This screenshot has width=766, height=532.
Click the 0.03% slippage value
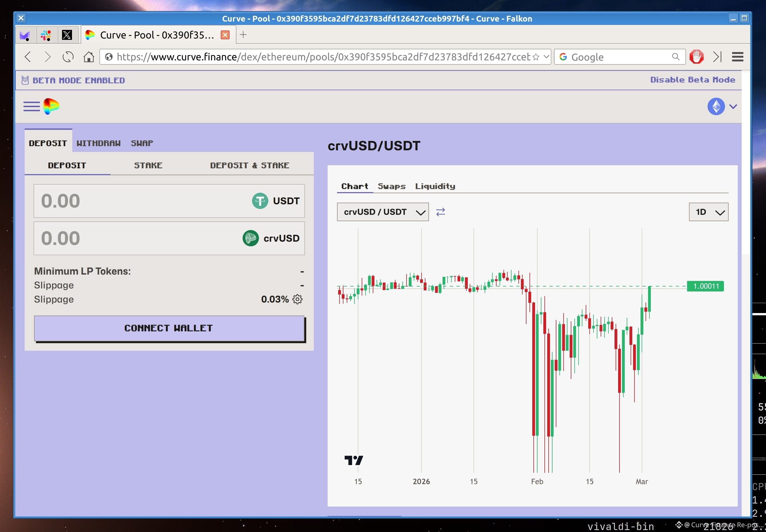pos(275,299)
